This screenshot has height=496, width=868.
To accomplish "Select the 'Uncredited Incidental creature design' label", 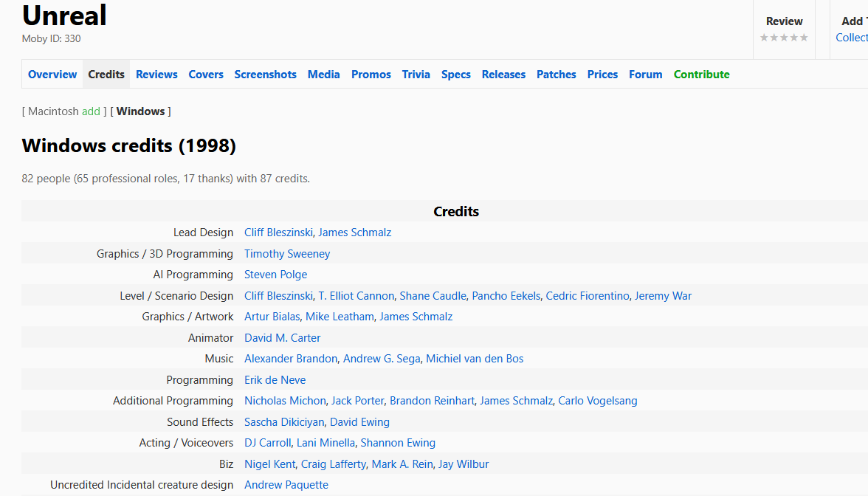I will 142,485.
